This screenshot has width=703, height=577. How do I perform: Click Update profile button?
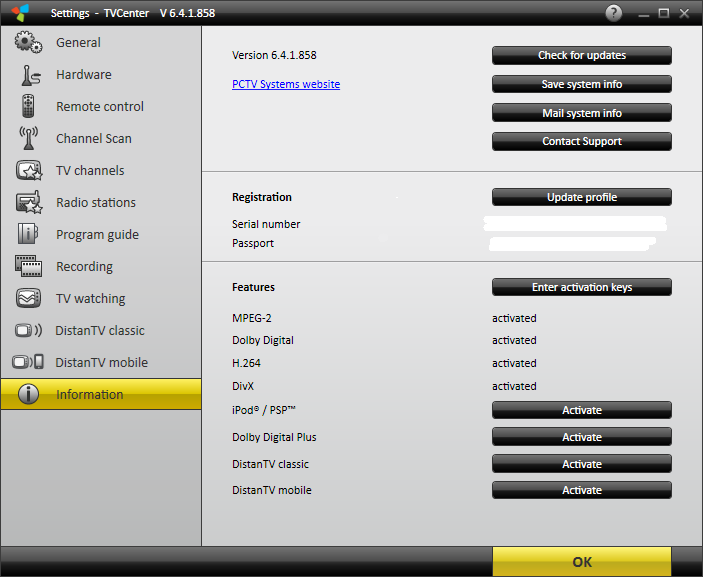(581, 197)
